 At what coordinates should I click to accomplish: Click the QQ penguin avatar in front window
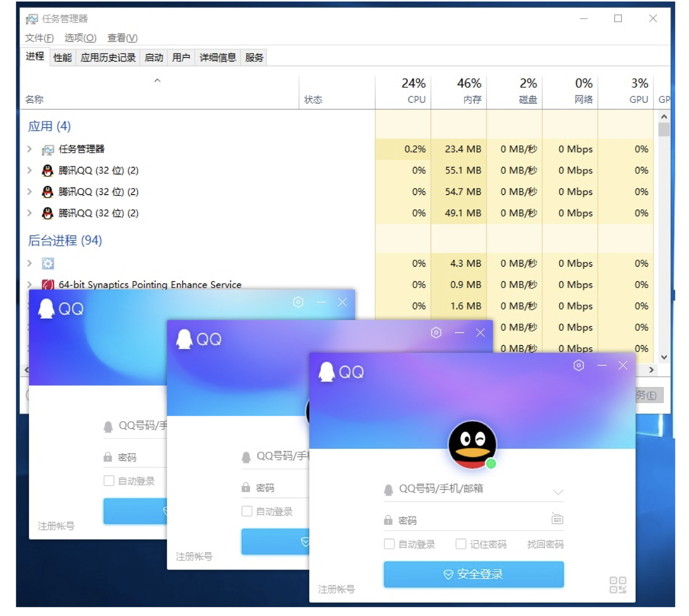472,445
